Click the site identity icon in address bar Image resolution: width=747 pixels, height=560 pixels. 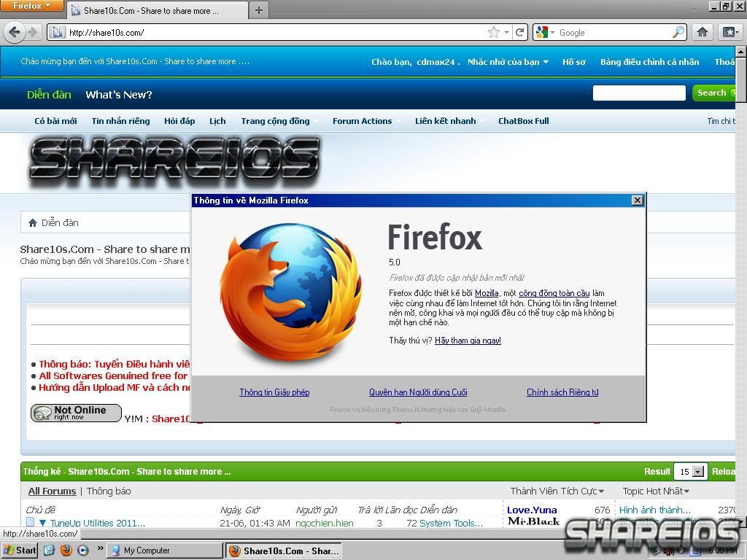(57, 32)
